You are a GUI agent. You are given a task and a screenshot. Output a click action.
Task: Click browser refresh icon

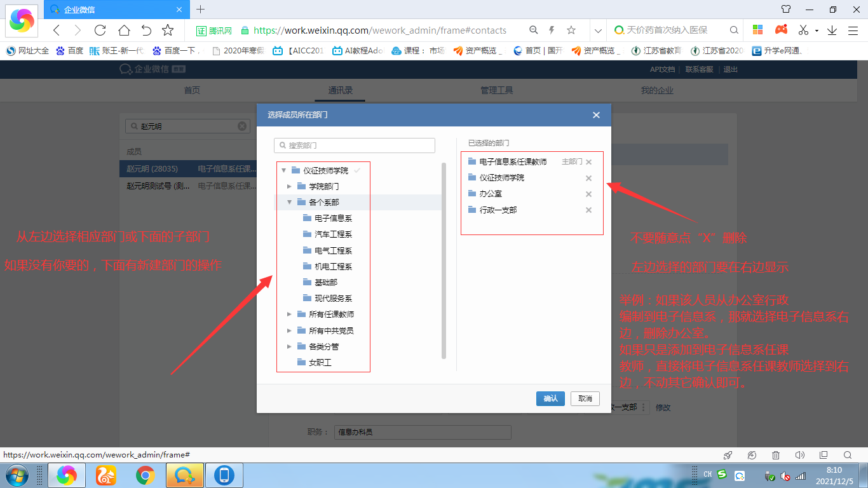100,30
